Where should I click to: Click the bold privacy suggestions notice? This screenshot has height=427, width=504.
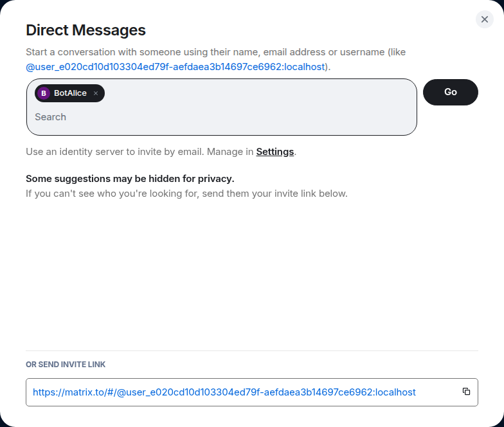click(130, 179)
